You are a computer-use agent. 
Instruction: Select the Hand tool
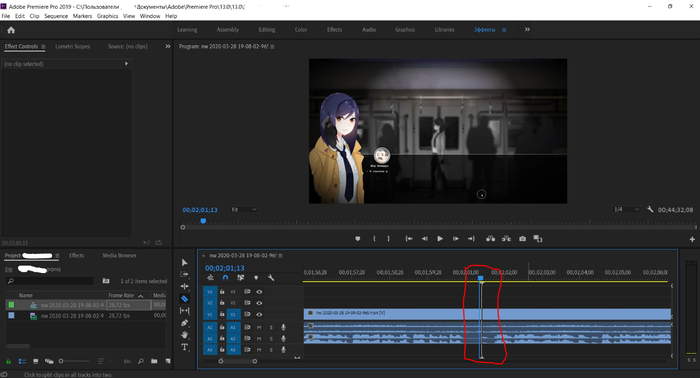point(184,335)
